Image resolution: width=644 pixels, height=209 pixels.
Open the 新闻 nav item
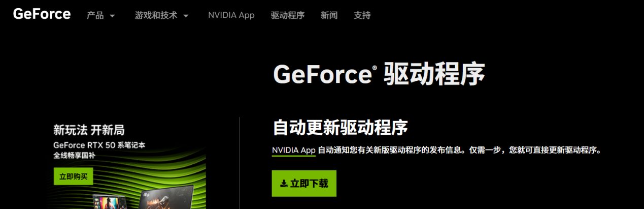click(x=329, y=15)
